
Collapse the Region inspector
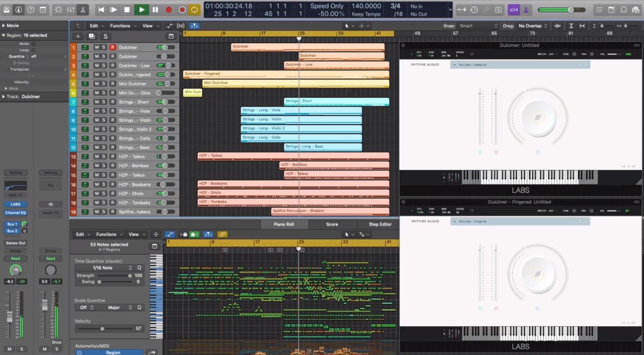click(4, 35)
